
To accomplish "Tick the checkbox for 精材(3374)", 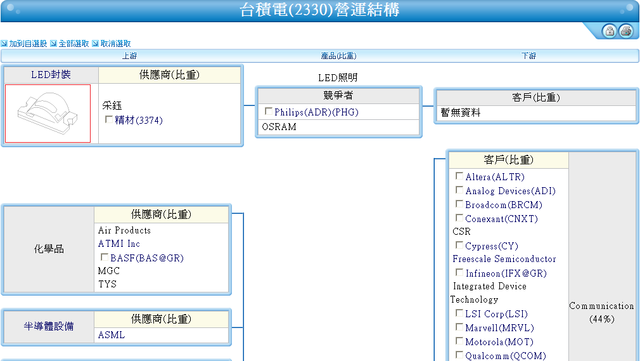I will click(x=109, y=119).
